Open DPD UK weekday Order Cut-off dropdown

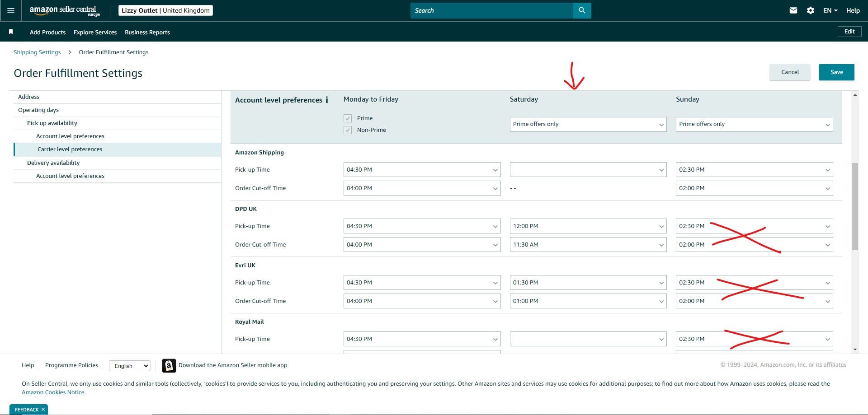click(x=422, y=245)
